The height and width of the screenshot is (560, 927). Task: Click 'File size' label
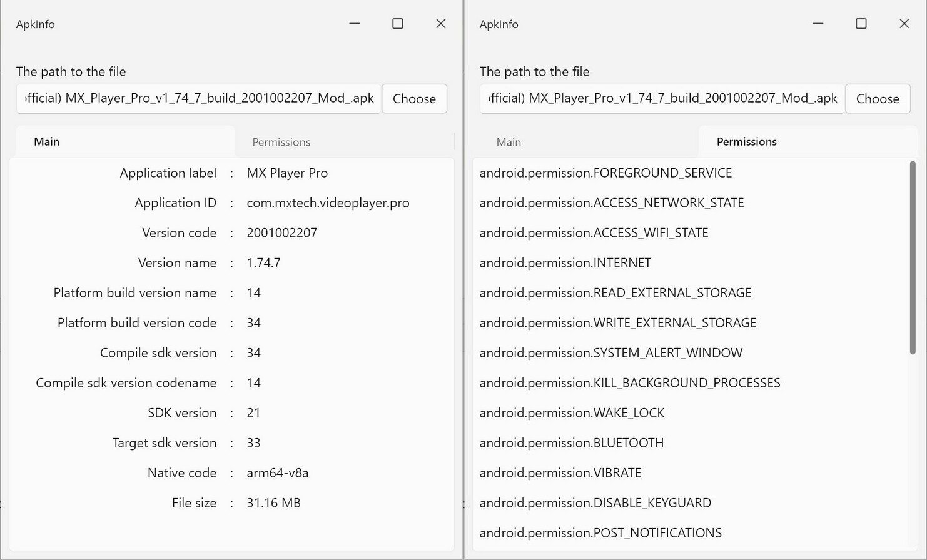click(195, 503)
